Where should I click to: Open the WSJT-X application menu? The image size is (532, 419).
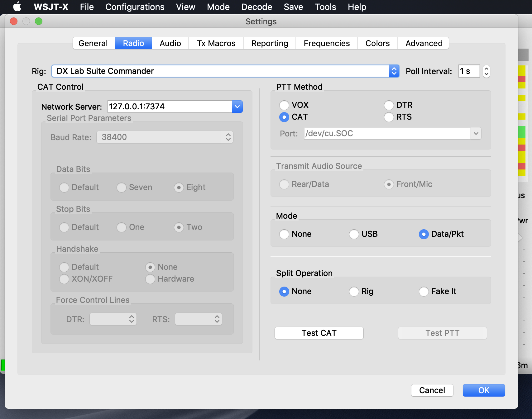(51, 7)
